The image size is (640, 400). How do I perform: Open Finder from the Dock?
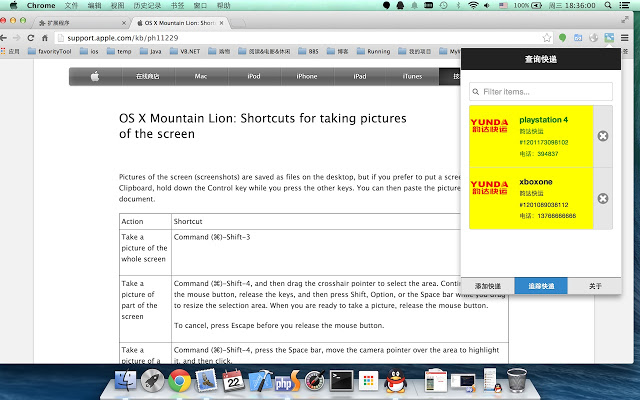125,380
